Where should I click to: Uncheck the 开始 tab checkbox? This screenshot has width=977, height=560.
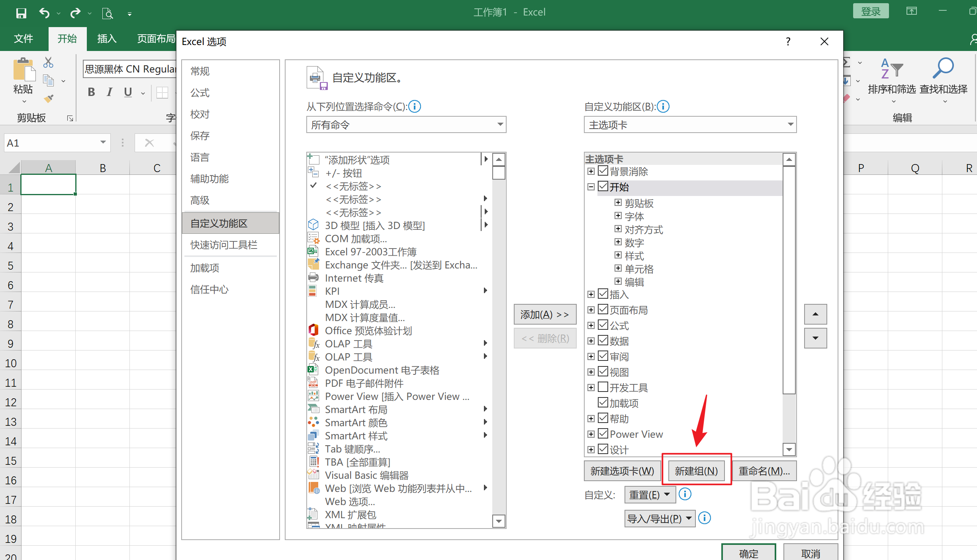click(x=603, y=186)
